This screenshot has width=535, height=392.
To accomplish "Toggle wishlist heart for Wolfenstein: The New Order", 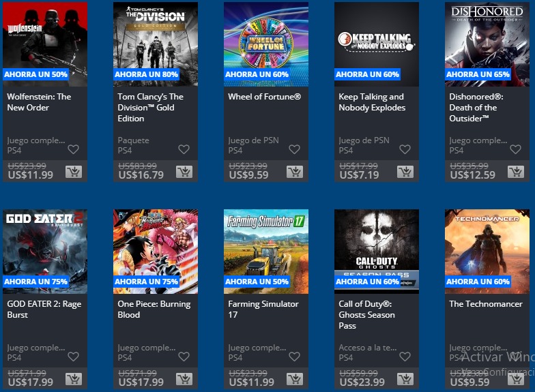I will click(x=74, y=149).
